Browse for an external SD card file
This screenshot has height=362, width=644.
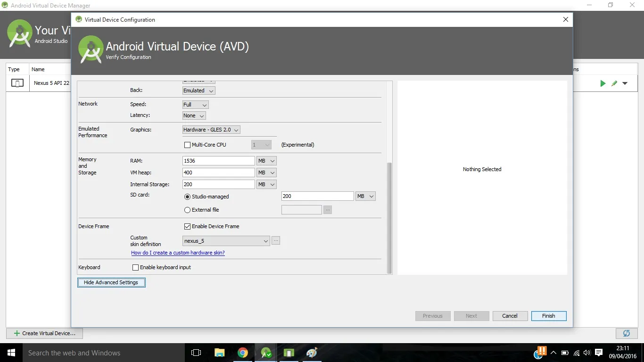point(328,210)
